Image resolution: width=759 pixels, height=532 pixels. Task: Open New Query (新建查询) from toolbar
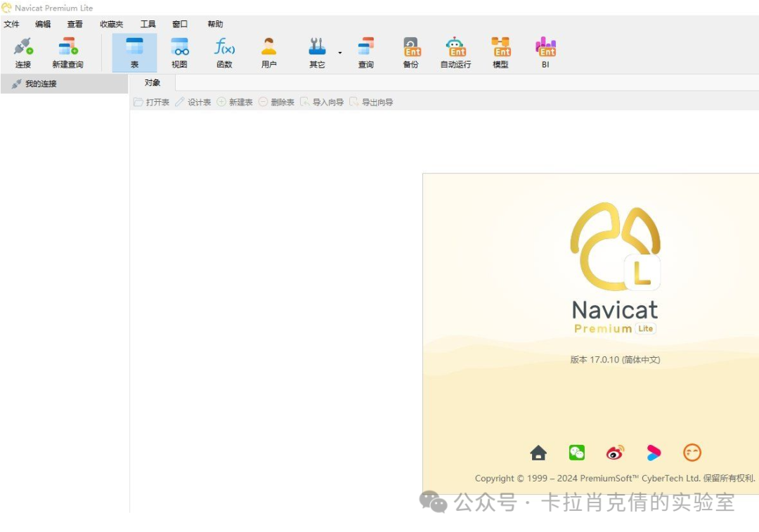(x=67, y=53)
